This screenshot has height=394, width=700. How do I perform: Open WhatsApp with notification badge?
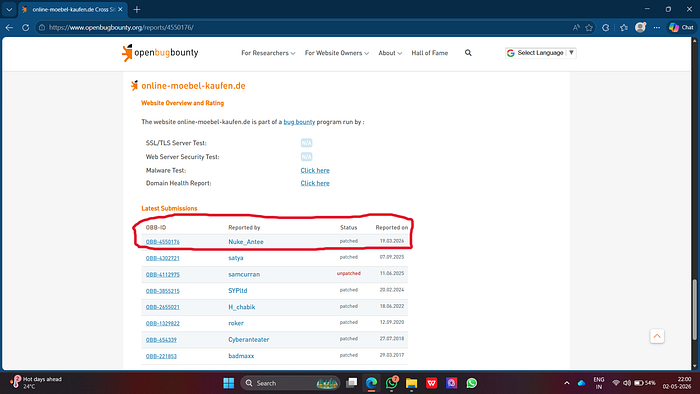click(392, 383)
